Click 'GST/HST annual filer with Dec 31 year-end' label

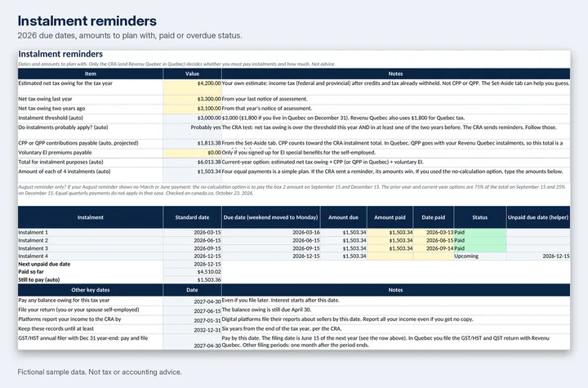click(x=82, y=338)
